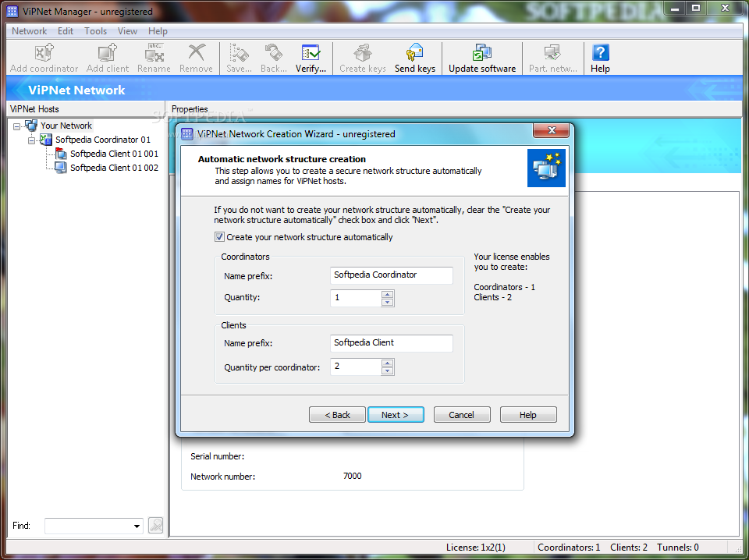Click the wizard title bar icon

pos(188,133)
